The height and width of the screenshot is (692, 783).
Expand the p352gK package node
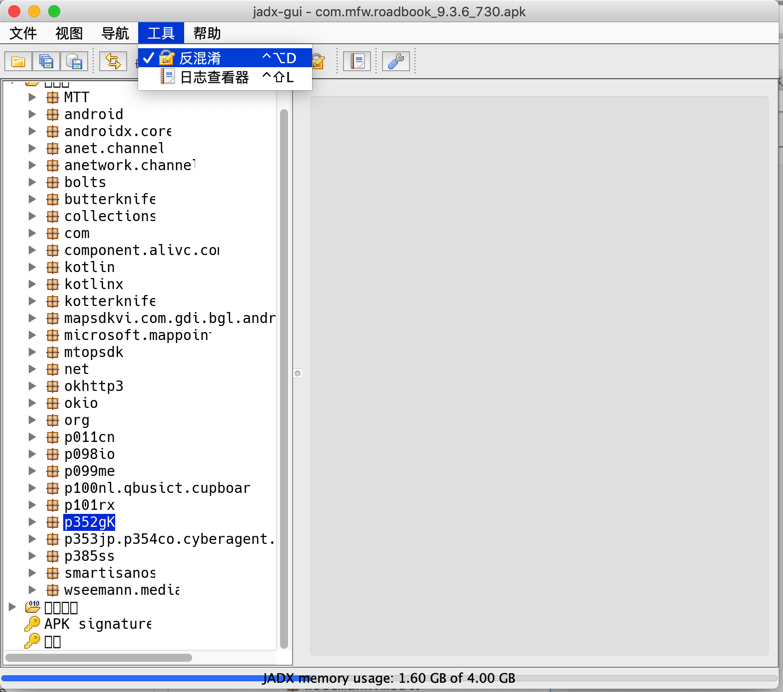(32, 522)
